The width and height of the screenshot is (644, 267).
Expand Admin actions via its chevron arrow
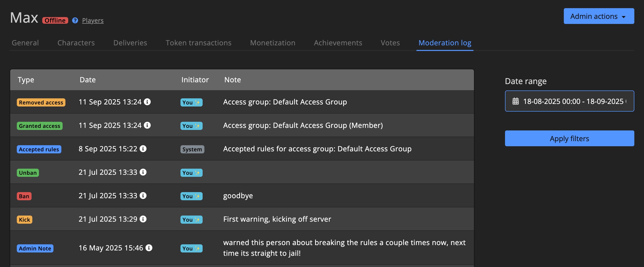point(623,17)
